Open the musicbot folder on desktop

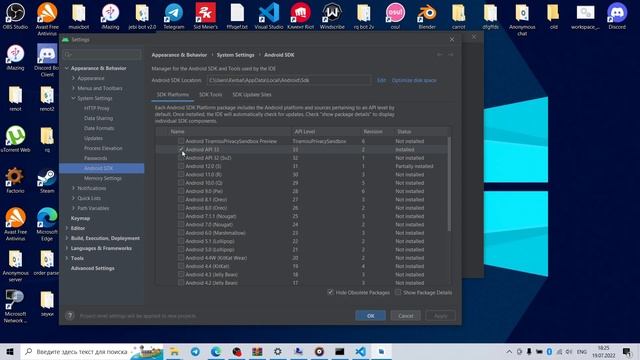point(78,16)
